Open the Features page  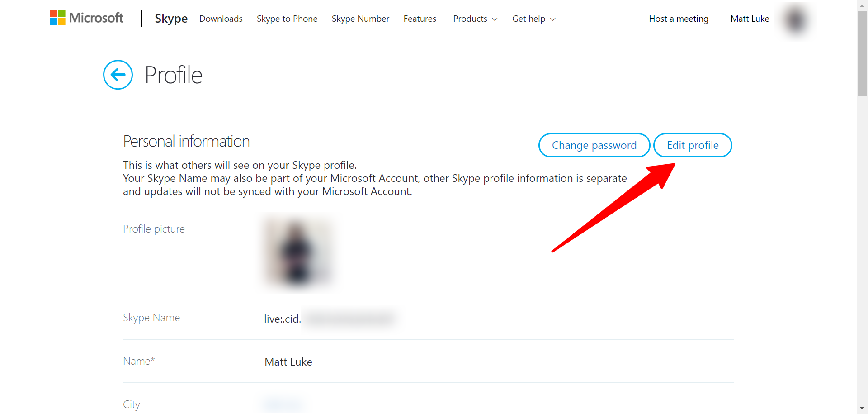420,19
